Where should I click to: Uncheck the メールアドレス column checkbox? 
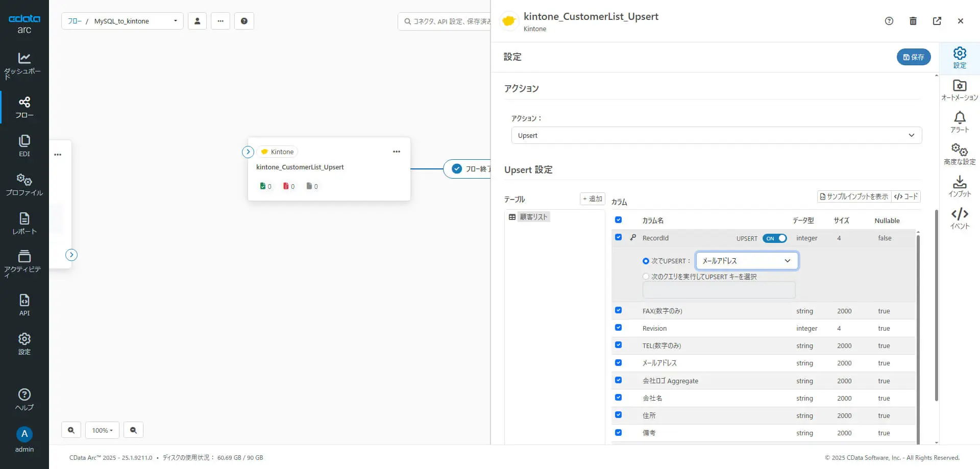coord(619,363)
